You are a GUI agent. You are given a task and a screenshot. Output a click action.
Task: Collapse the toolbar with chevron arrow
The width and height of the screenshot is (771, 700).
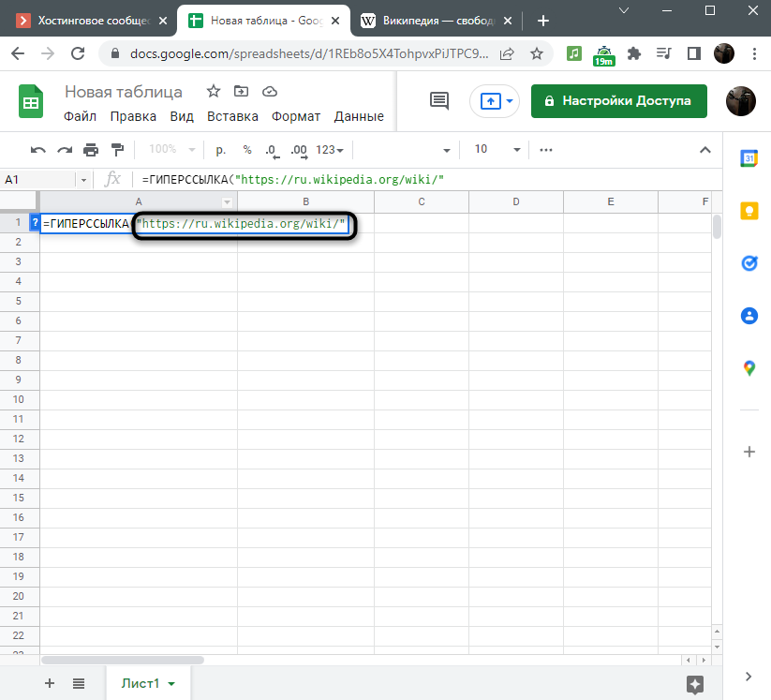[x=705, y=150]
